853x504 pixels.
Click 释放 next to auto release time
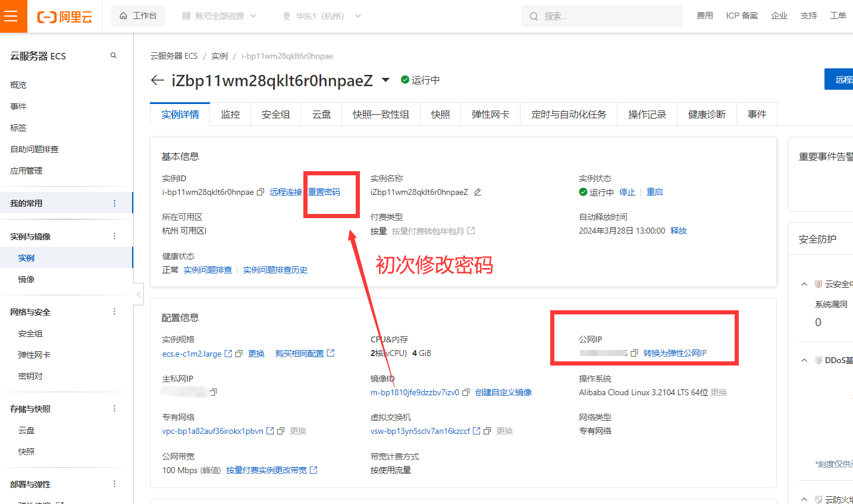tap(679, 231)
